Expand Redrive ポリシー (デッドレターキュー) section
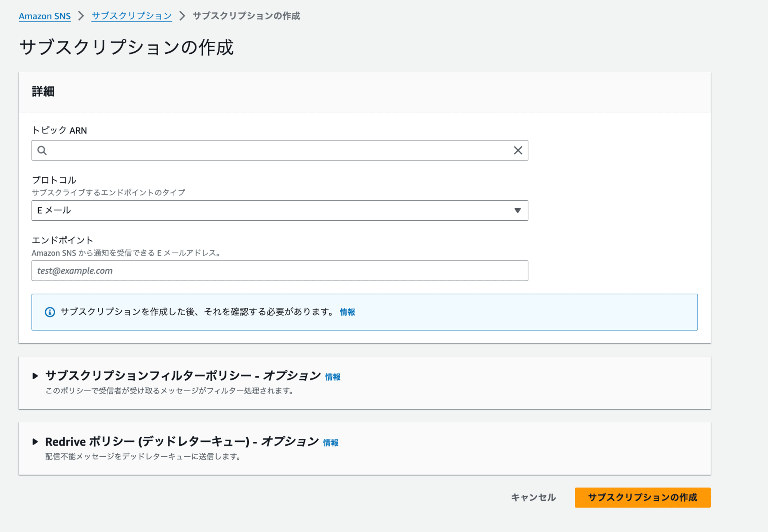 pos(35,442)
